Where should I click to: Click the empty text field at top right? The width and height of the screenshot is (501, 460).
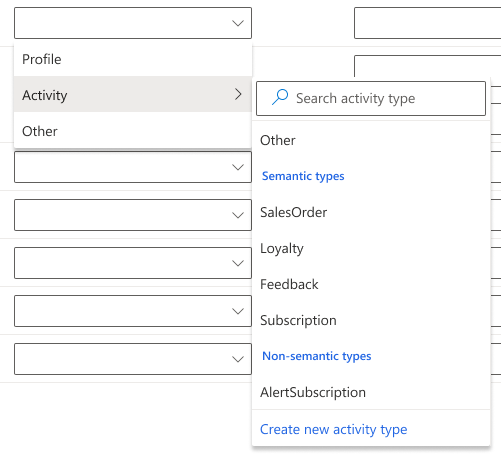coord(427,23)
